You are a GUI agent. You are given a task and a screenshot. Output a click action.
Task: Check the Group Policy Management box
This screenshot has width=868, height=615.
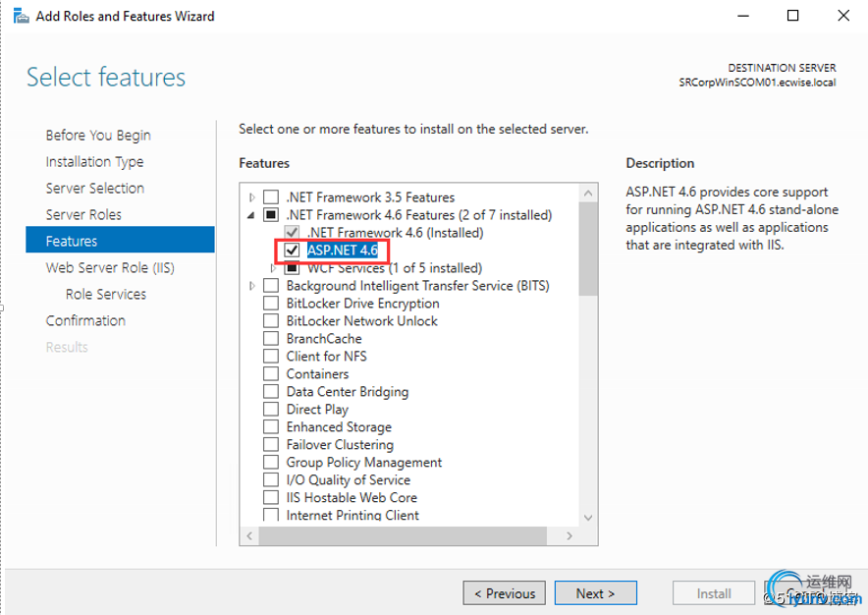pyautogui.click(x=271, y=463)
